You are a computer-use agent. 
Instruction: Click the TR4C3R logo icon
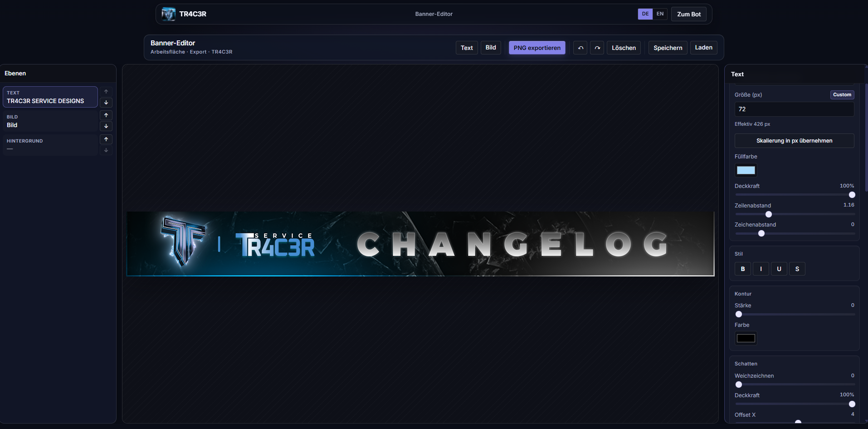pos(169,14)
